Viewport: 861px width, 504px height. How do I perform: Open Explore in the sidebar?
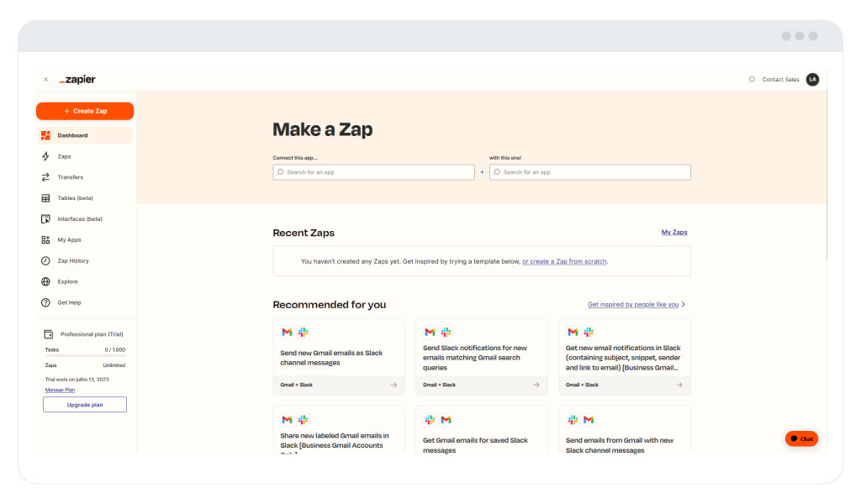click(x=85, y=282)
